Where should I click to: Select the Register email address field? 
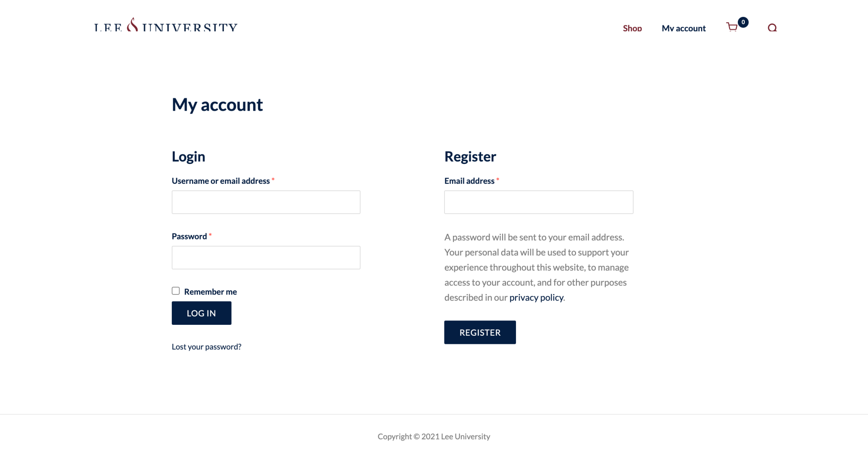click(x=539, y=202)
